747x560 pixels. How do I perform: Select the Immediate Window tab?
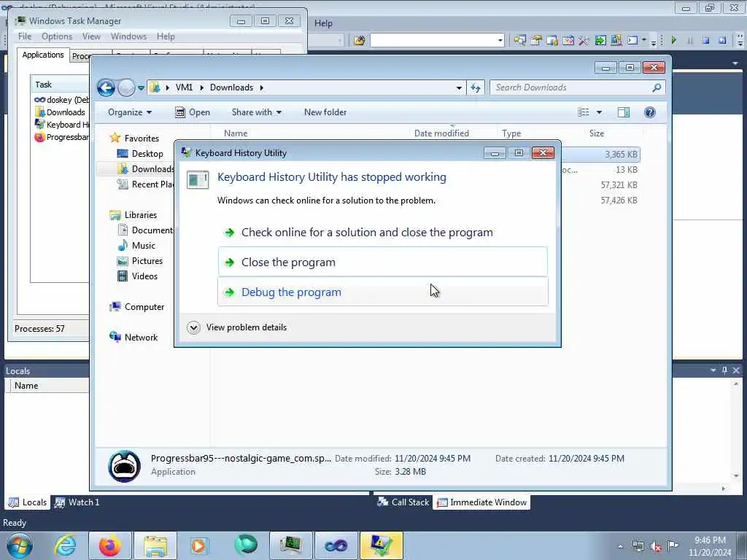point(481,502)
